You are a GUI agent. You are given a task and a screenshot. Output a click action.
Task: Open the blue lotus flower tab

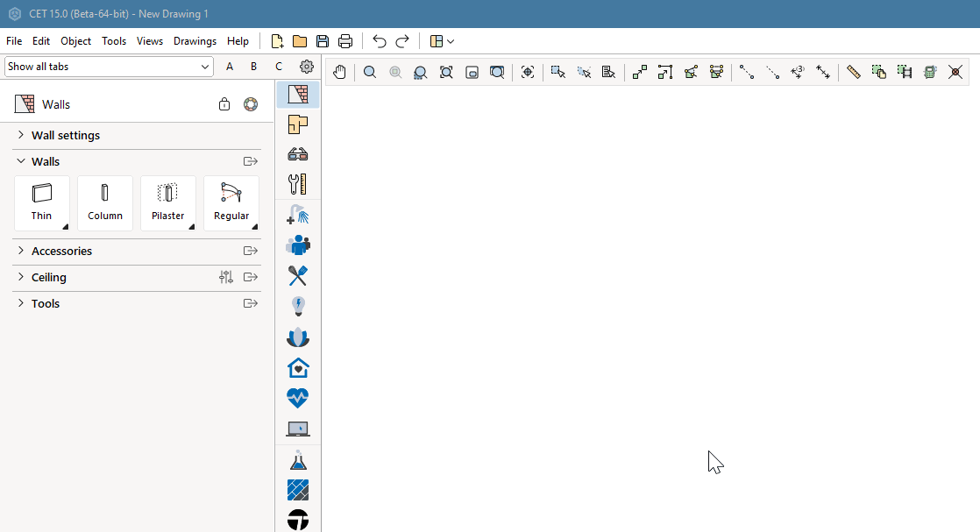click(x=298, y=337)
